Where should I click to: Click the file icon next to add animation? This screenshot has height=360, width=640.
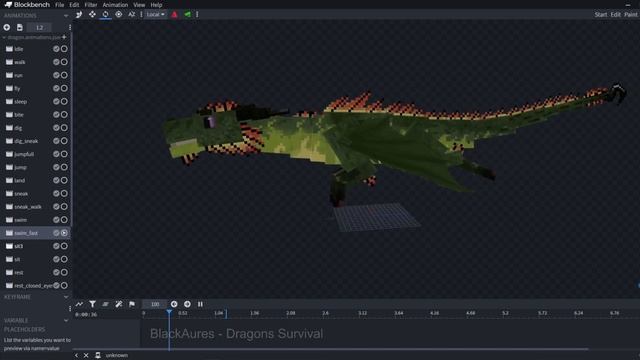point(20,27)
